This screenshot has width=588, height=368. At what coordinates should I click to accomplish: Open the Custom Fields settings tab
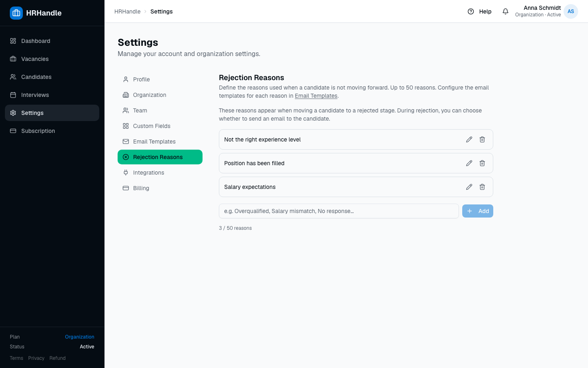160,126
